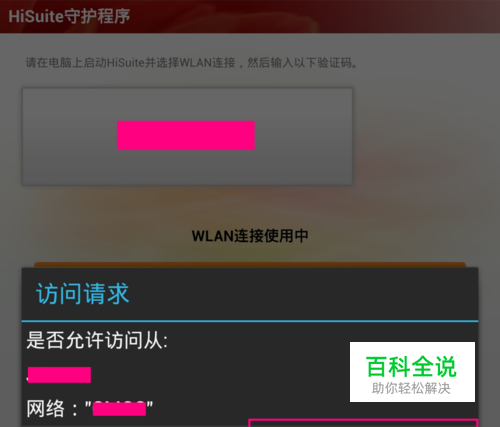500x427 pixels.
Task: Click the word HiSuite in the instruction line
Action: point(126,63)
